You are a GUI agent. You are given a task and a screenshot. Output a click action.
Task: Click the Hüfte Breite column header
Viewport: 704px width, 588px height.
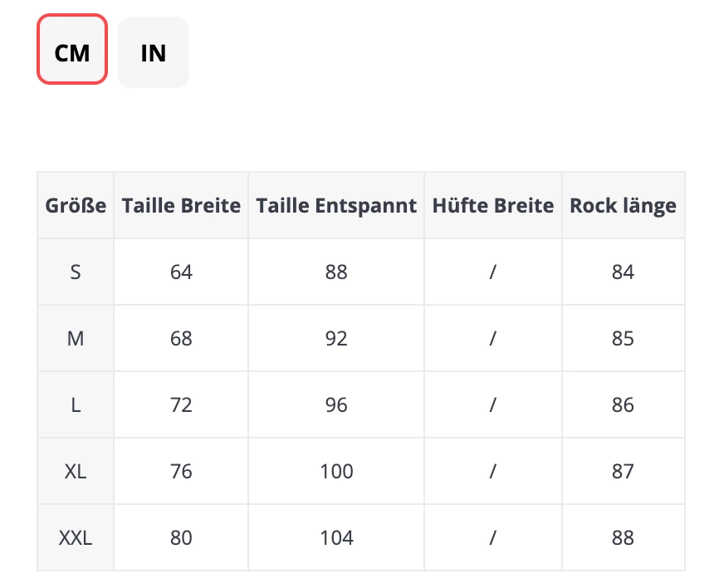coord(493,205)
